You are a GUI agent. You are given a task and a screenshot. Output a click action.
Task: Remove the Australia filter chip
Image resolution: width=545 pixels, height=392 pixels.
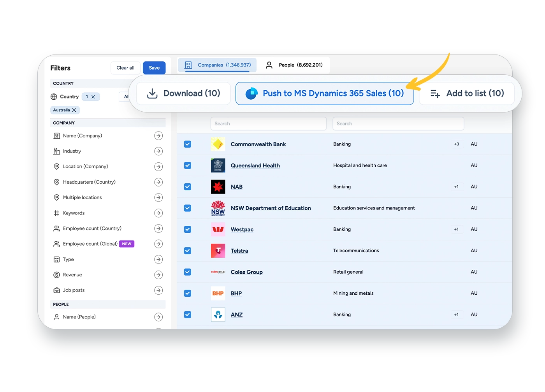74,110
